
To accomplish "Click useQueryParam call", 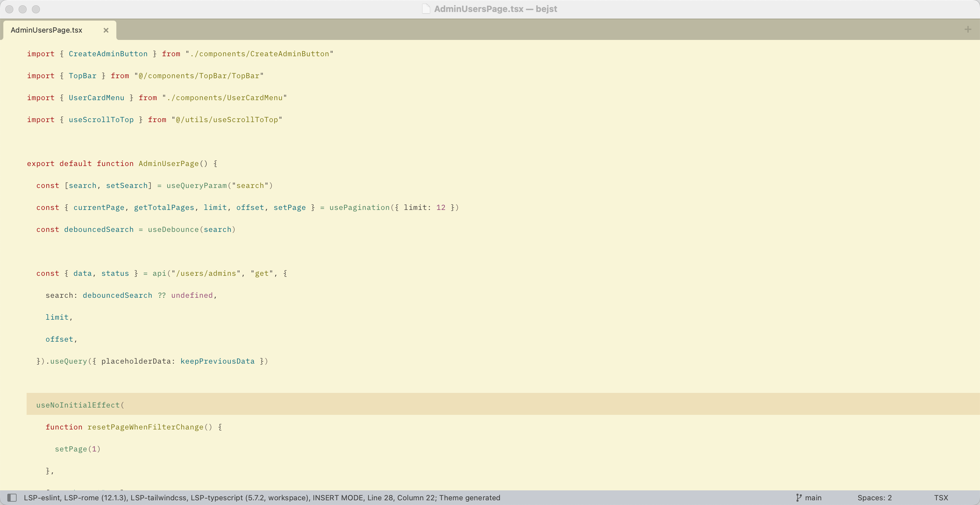I will pyautogui.click(x=197, y=186).
